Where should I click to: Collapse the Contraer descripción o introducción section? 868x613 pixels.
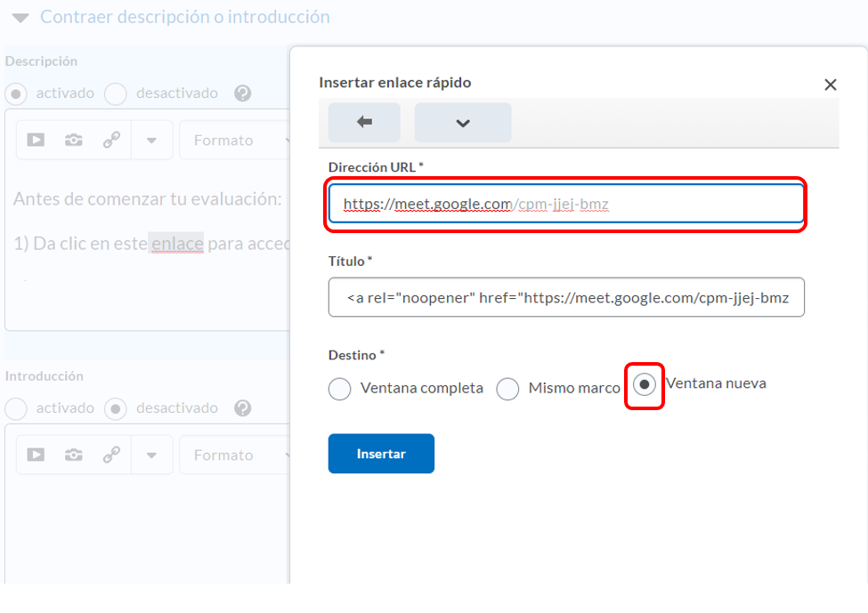tap(21, 18)
